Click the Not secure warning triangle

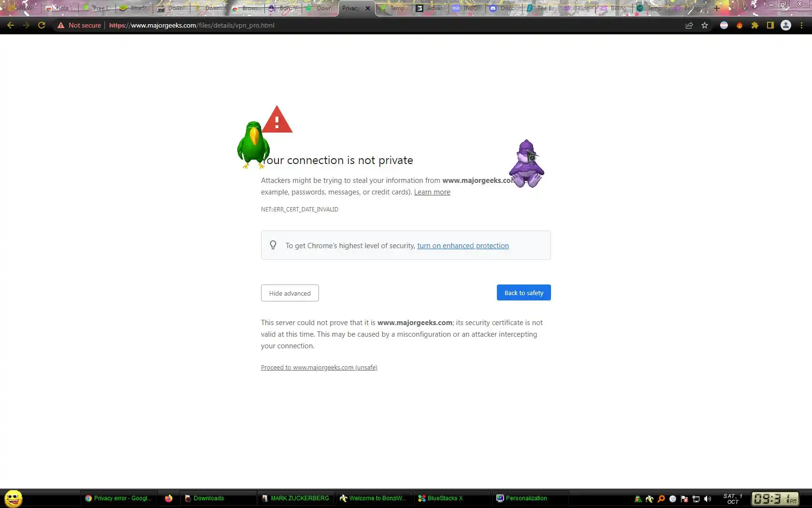(x=61, y=25)
